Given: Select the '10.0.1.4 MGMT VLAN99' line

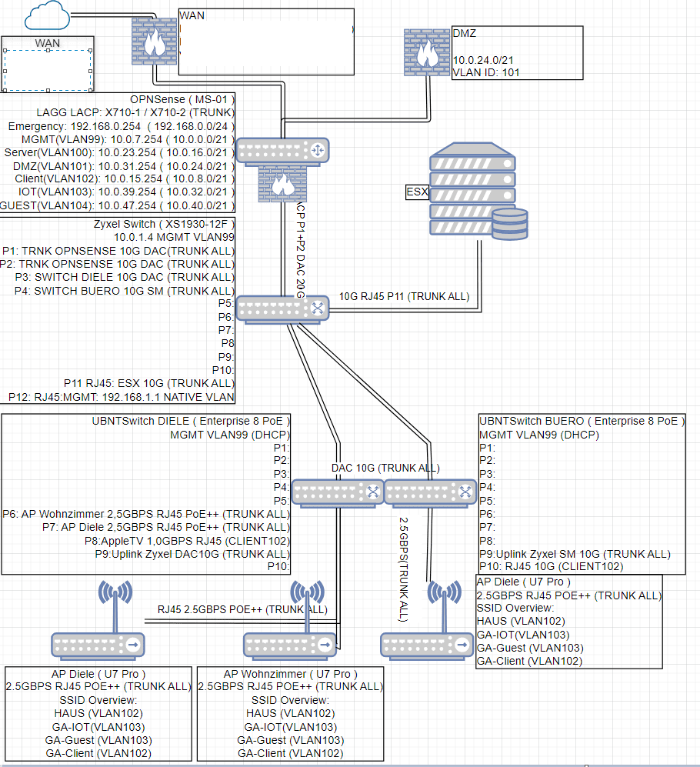Looking at the screenshot, I should (174, 237).
